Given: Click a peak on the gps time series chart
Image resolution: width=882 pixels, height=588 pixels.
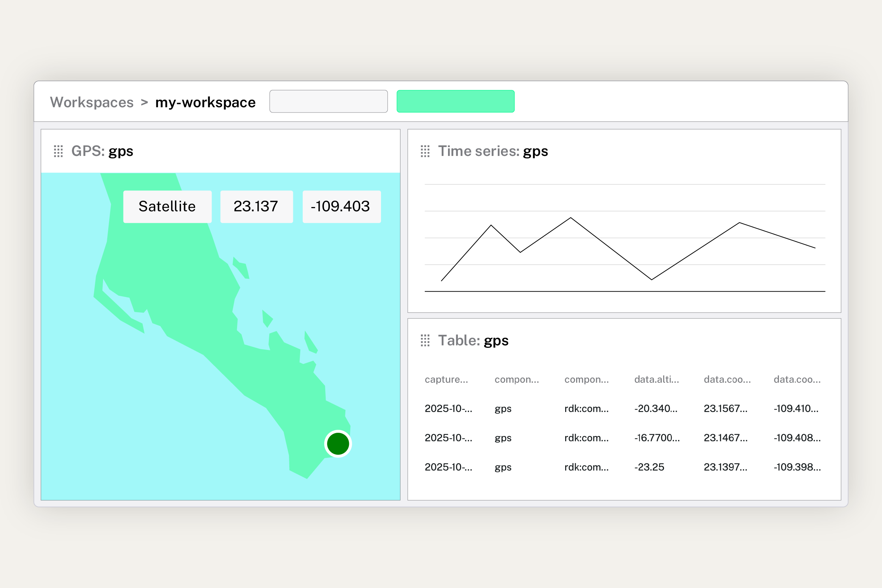Looking at the screenshot, I should pos(570,218).
